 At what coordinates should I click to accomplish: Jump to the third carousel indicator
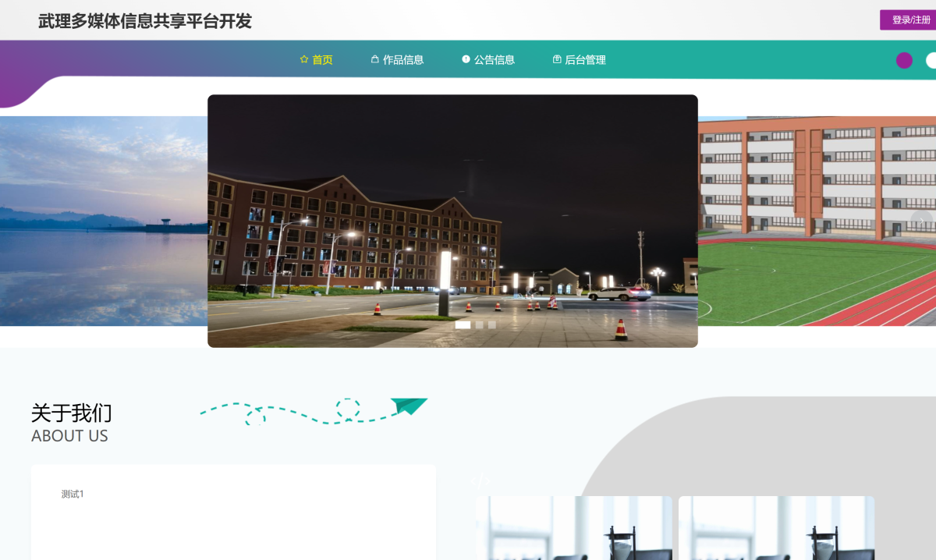492,325
